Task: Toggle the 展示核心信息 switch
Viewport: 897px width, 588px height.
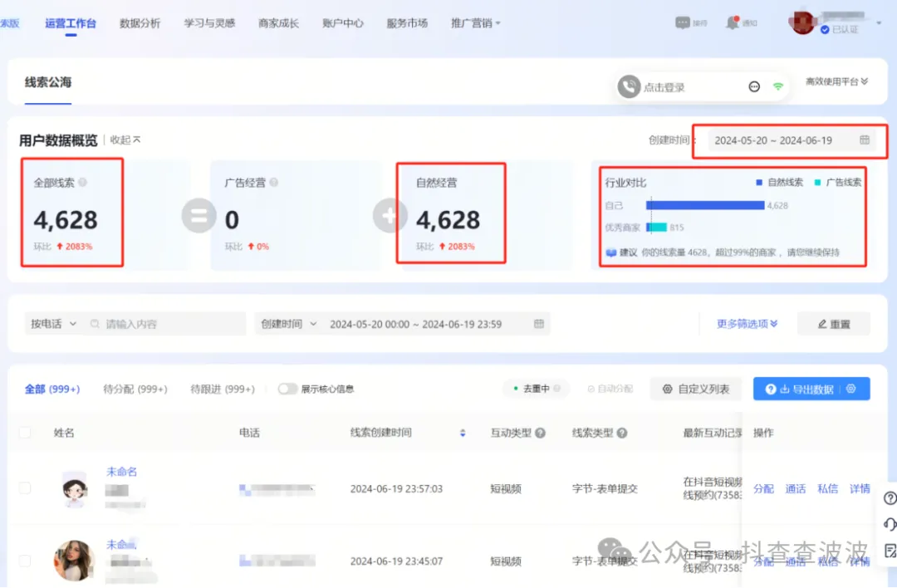Action: pyautogui.click(x=287, y=389)
